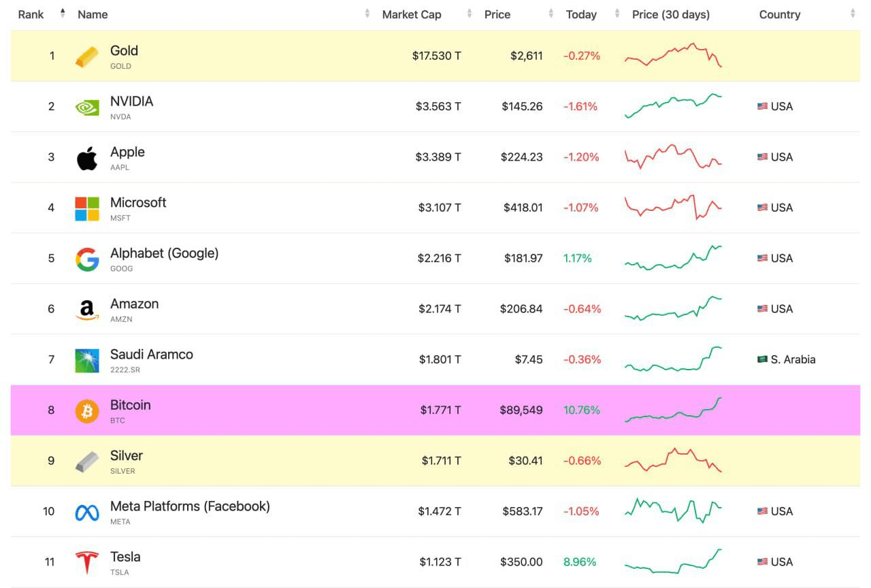Open the Apple name link
Screen dimensions: 871x588
[127, 152]
